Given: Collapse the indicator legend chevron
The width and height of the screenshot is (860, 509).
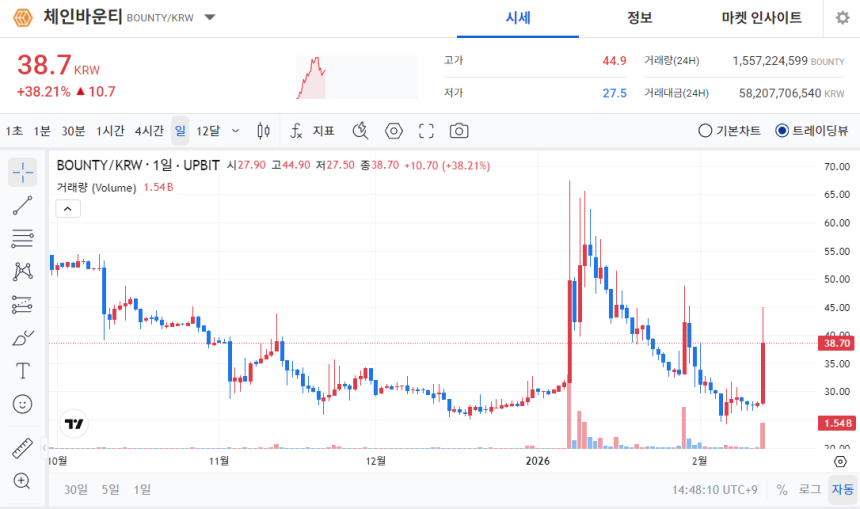Looking at the screenshot, I should click(x=68, y=209).
